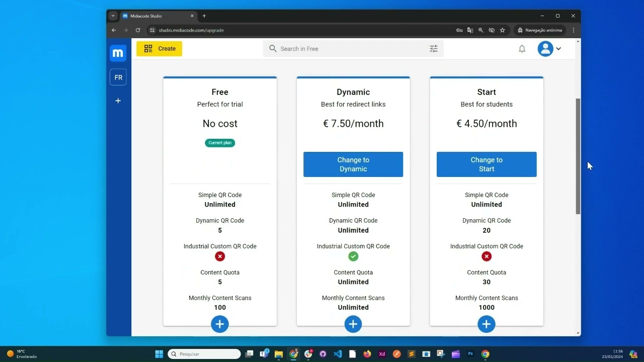644x362 pixels.
Task: Open the weather widget showing 16°C
Action: pos(22,354)
